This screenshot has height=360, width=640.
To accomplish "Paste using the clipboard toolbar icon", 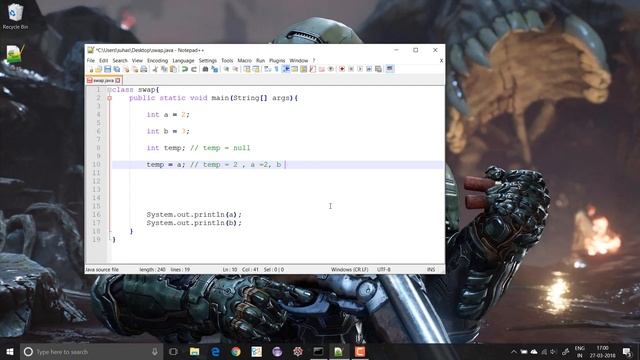I will pos(173,69).
